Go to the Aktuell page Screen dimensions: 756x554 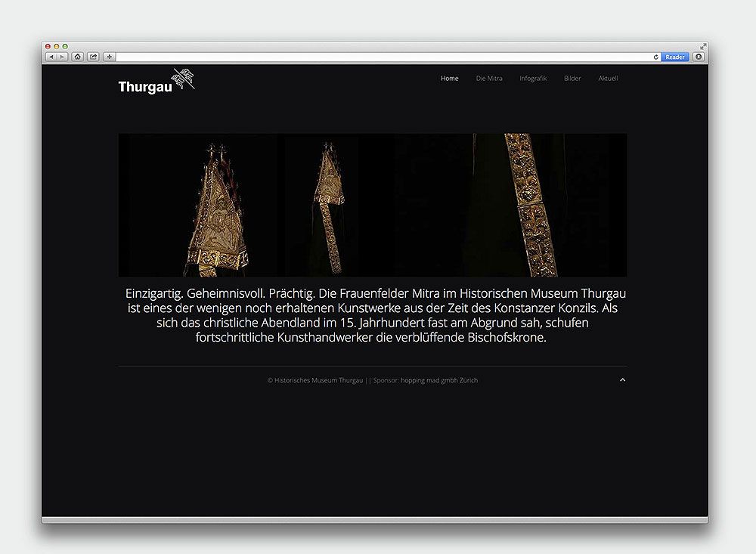608,79
